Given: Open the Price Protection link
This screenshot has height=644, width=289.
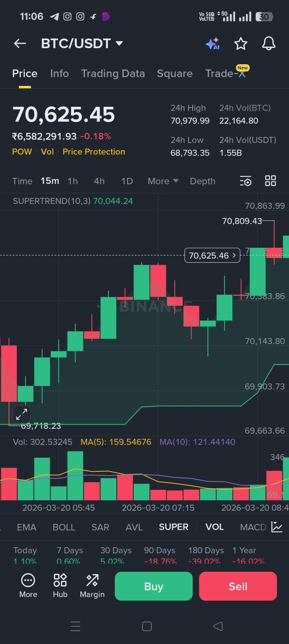Looking at the screenshot, I should [x=94, y=152].
